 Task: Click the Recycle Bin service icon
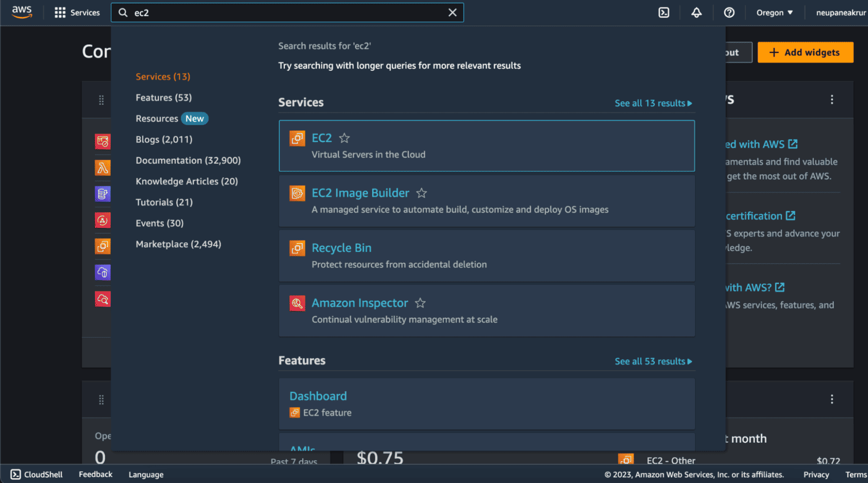click(297, 248)
